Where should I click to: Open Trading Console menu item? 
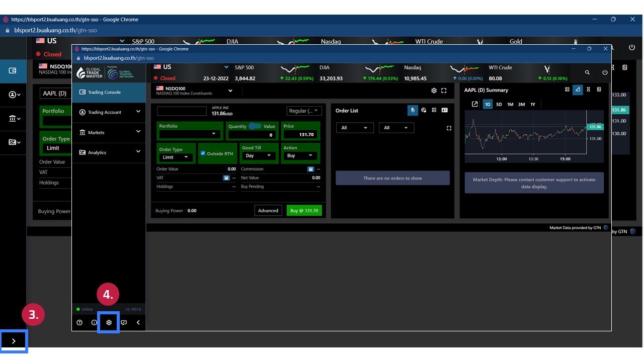tap(109, 92)
